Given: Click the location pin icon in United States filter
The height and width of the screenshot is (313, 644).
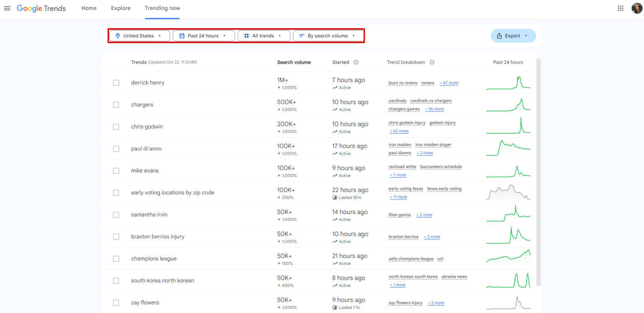Looking at the screenshot, I should [x=118, y=36].
